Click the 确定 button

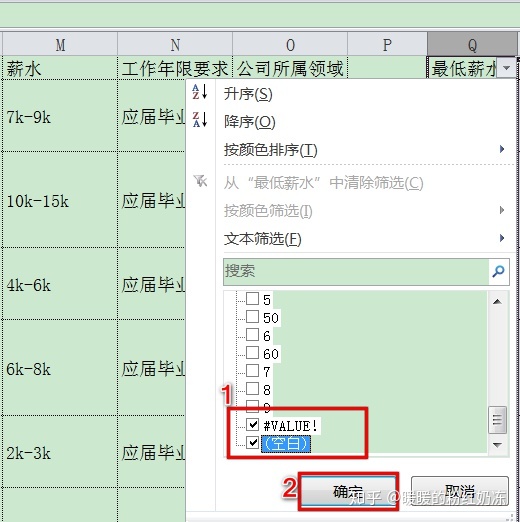click(x=348, y=491)
